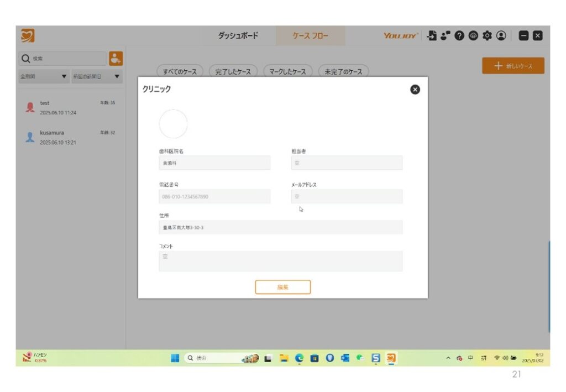Open the help question mark icon
Viewport: 566px width, 392px height.
coord(459,36)
